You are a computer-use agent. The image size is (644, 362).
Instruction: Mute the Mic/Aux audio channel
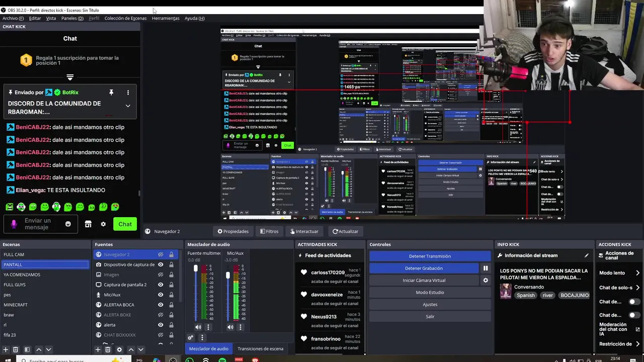tap(230, 327)
